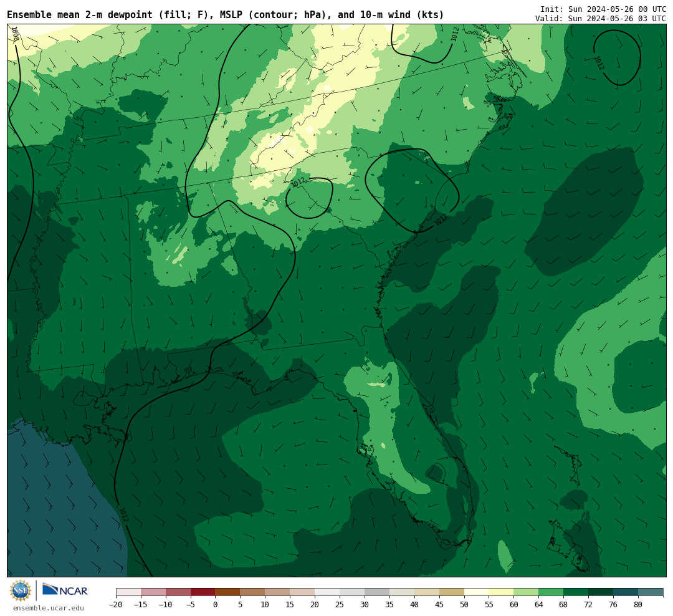Pick the beige 40 to 45 colorbar swatch
The height and width of the screenshot is (616, 673).
(427, 592)
